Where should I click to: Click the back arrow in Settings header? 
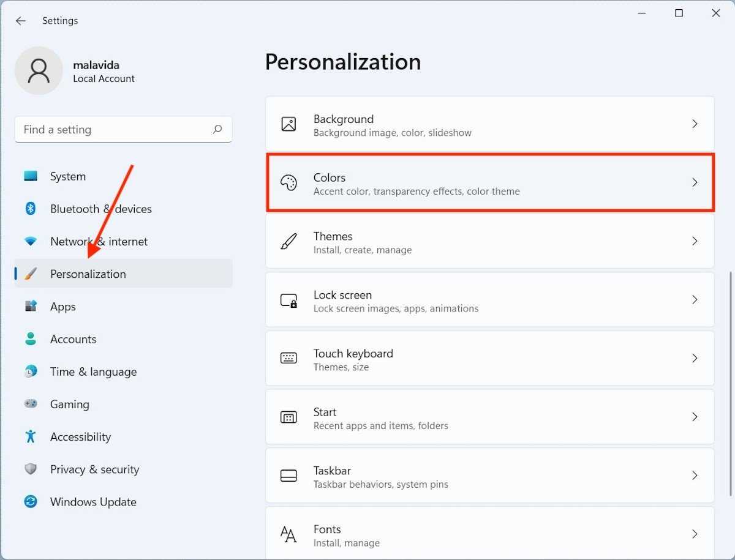pyautogui.click(x=21, y=21)
